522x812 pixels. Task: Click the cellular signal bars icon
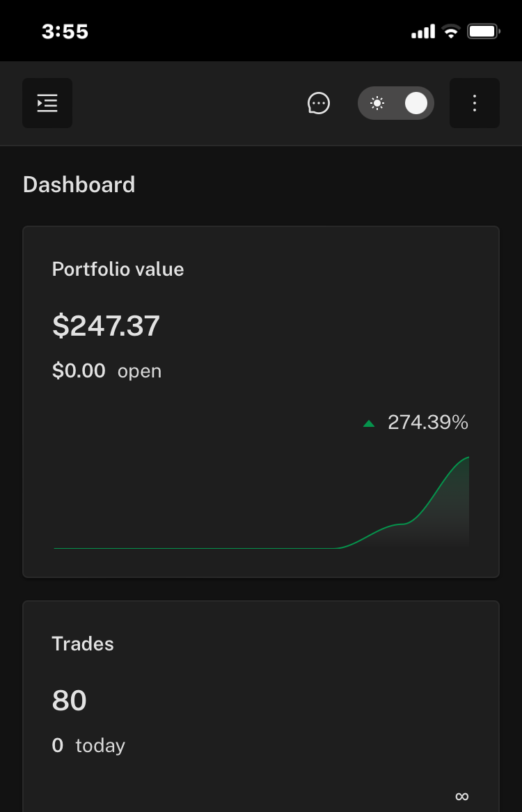[423, 32]
